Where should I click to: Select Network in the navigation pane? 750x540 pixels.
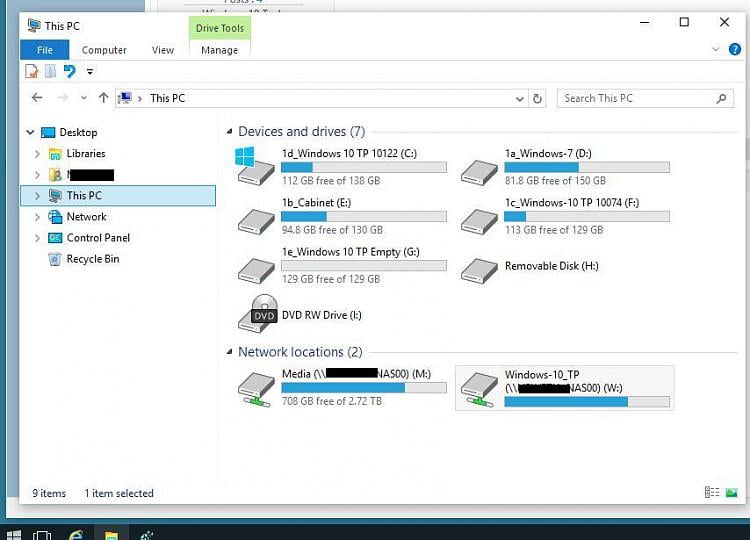click(x=86, y=217)
